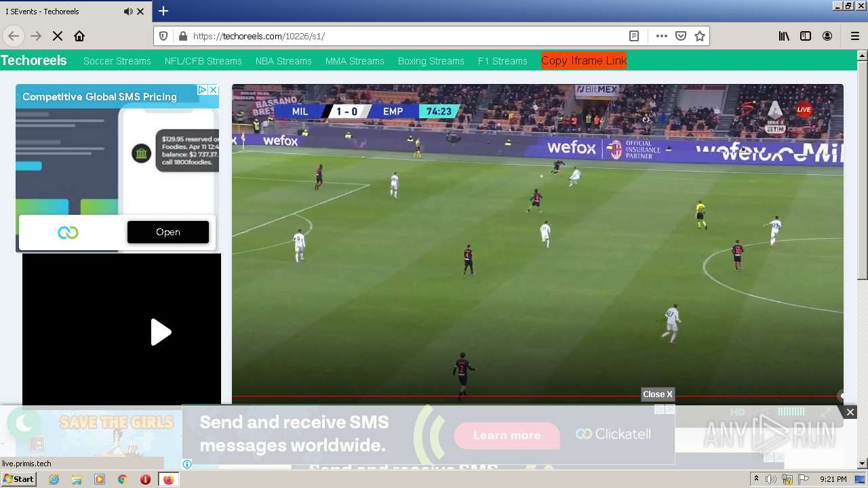
Task: Click the Save The Girls ad banner
Action: click(x=117, y=434)
